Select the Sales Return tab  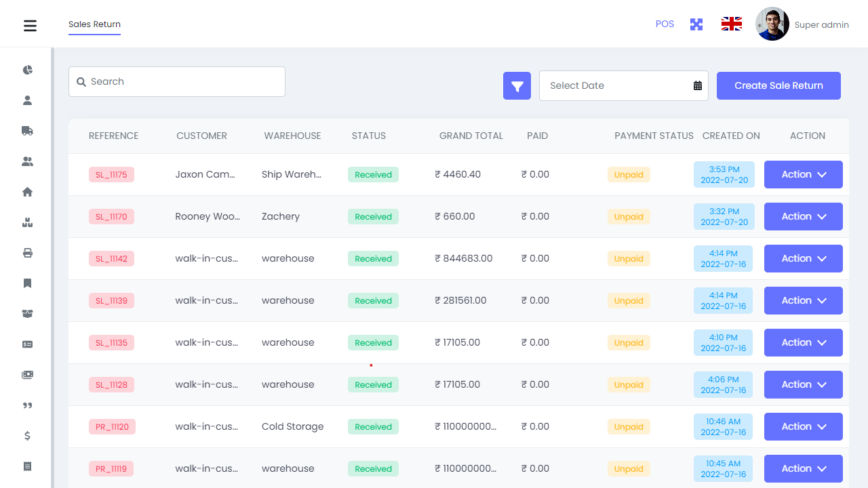94,24
